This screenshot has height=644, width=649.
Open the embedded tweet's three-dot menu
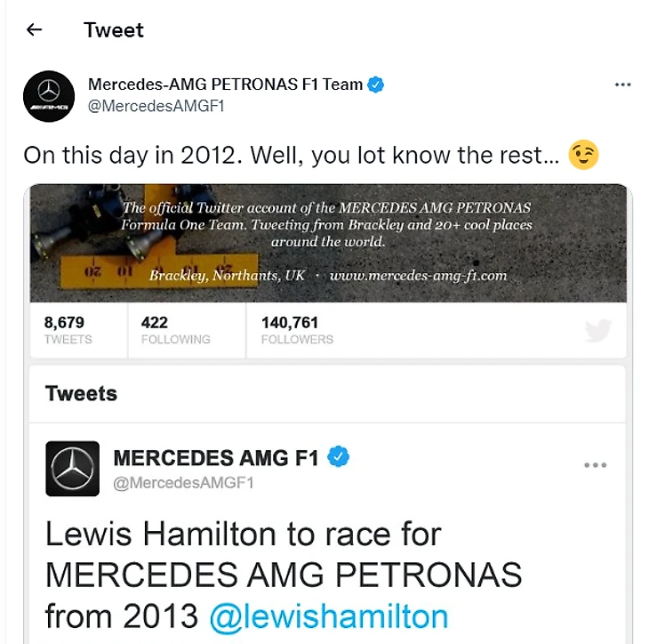pos(595,465)
